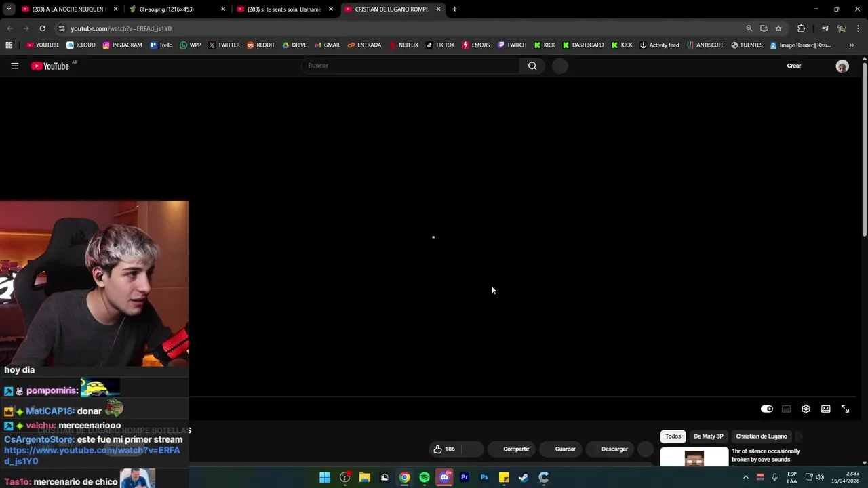
Task: Open the TWITCH bookmark
Action: click(x=511, y=45)
